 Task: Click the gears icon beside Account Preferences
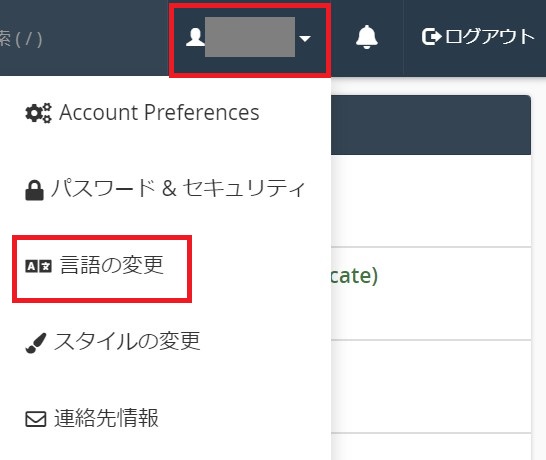[38, 113]
